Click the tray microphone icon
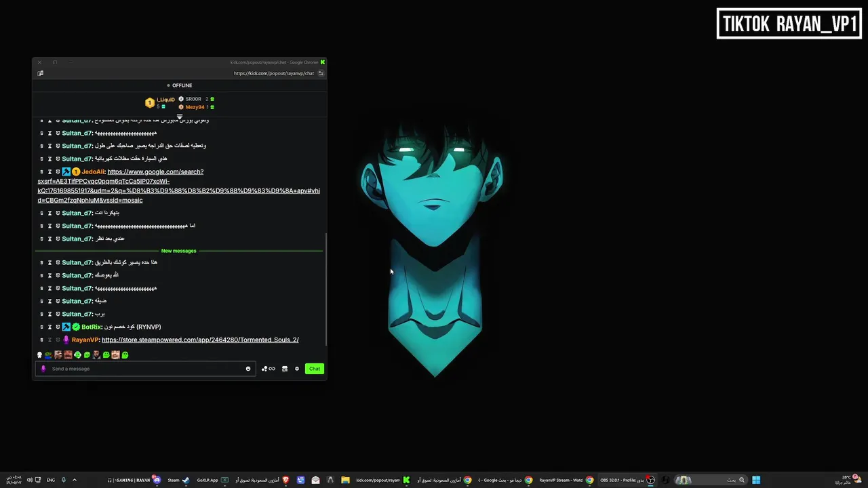Viewport: 868px width, 488px height. point(64,480)
